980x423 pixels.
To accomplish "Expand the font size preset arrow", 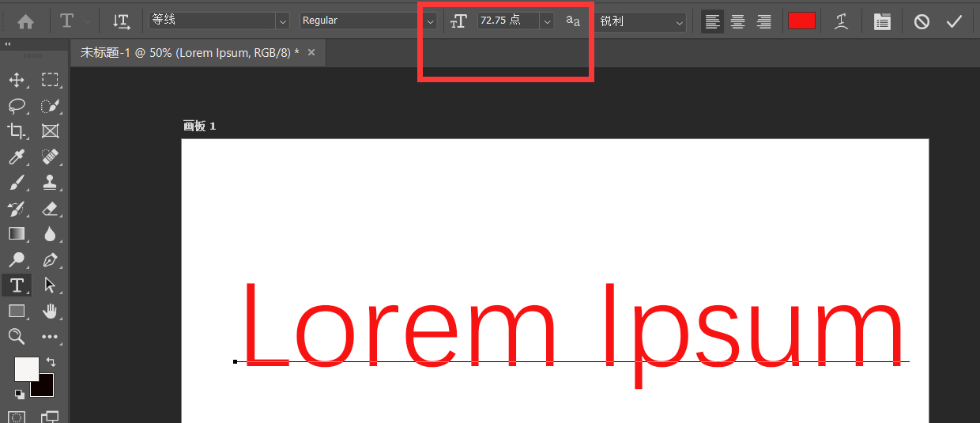I will pos(547,21).
